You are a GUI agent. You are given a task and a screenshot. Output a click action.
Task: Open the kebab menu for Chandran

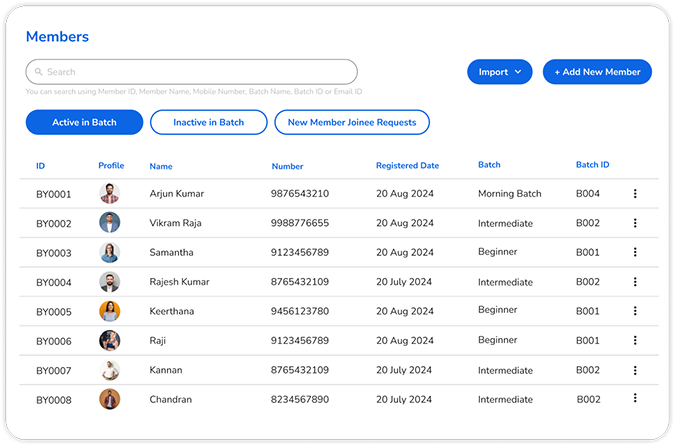635,399
